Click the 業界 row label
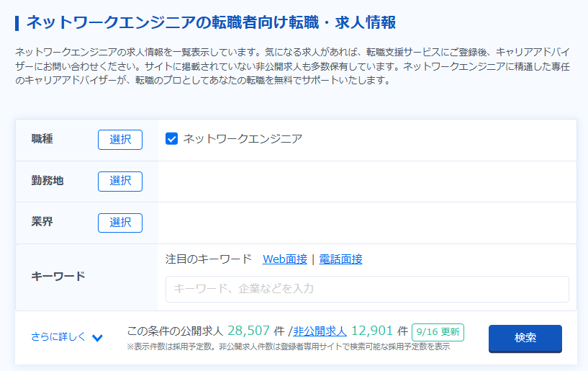This screenshot has height=371, width=588. pyautogui.click(x=42, y=222)
